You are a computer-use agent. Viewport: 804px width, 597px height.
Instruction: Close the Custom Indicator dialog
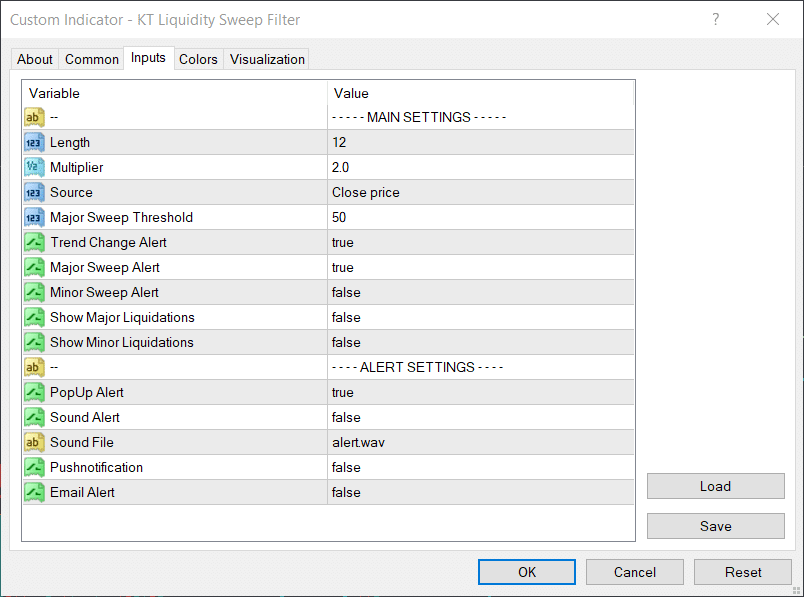(x=773, y=19)
